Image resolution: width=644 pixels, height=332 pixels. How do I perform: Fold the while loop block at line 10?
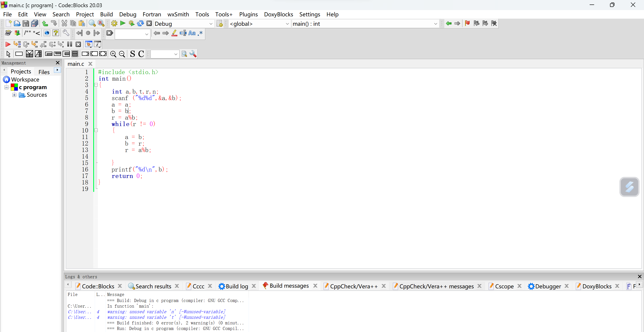coord(96,131)
